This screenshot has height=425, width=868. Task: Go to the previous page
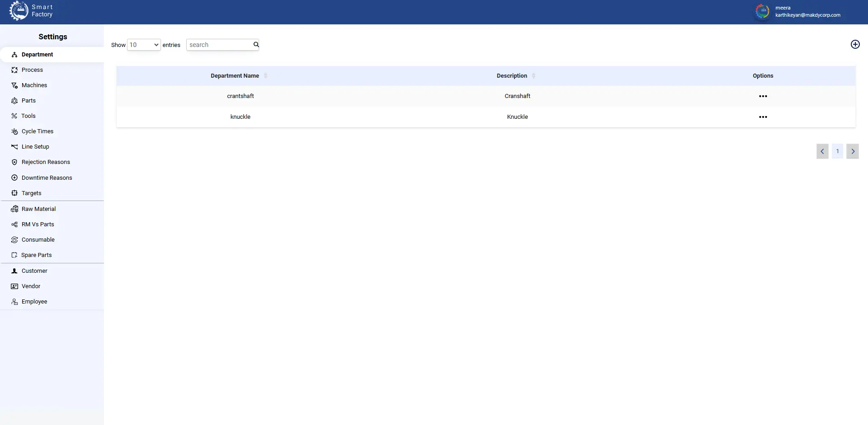(822, 151)
